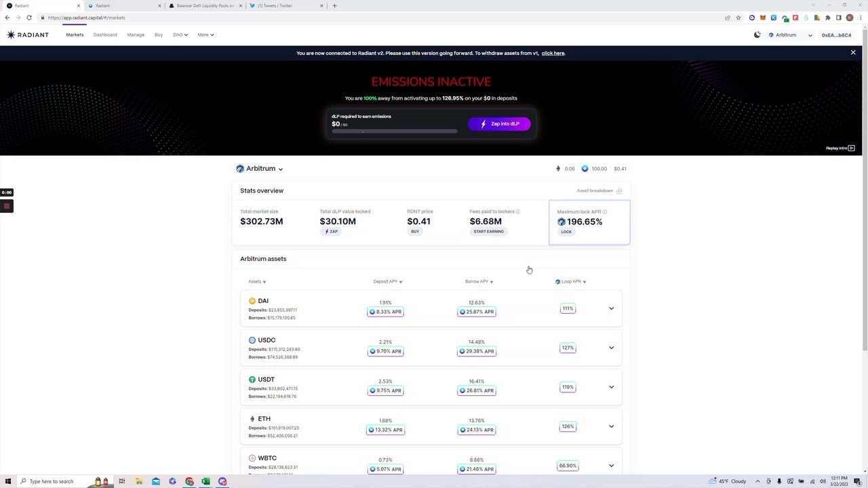The image size is (868, 488).
Task: Click info icon beside Fees paid to lockers
Action: coord(518,211)
